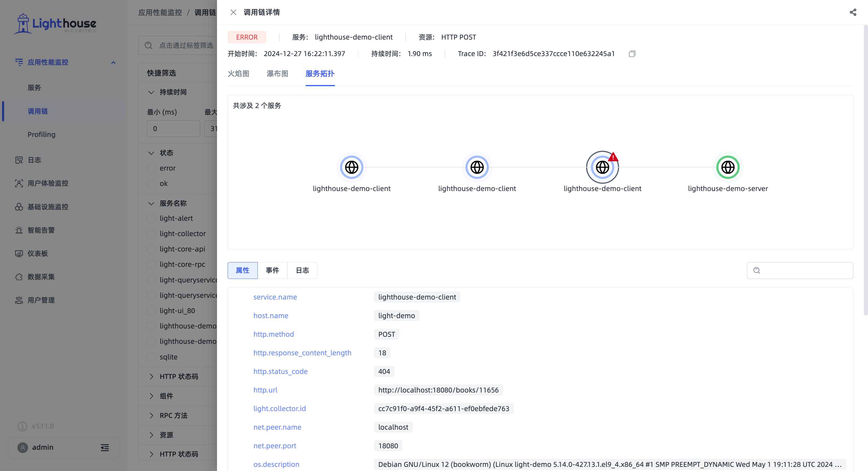This screenshot has width=868, height=471.
Task: Click the ERROR status tag
Action: (x=247, y=37)
